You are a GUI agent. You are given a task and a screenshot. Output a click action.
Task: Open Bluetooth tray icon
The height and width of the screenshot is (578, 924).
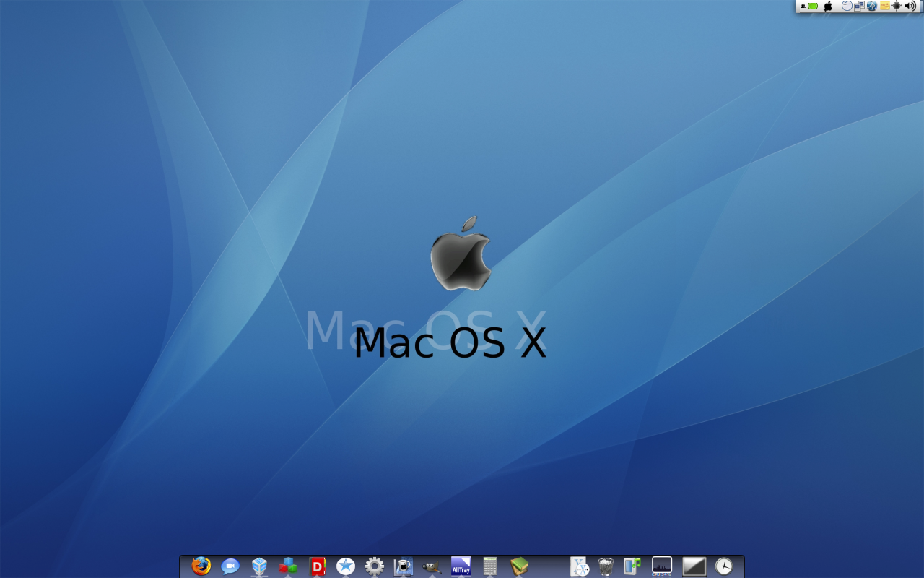(x=872, y=6)
